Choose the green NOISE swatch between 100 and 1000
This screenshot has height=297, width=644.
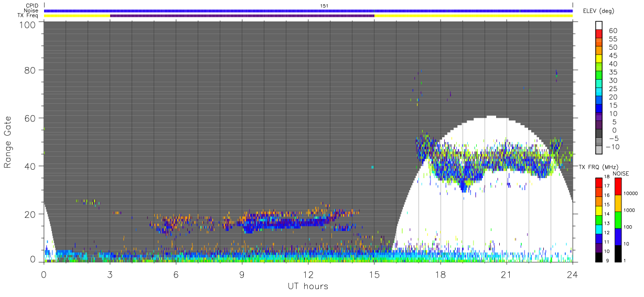[618, 219]
